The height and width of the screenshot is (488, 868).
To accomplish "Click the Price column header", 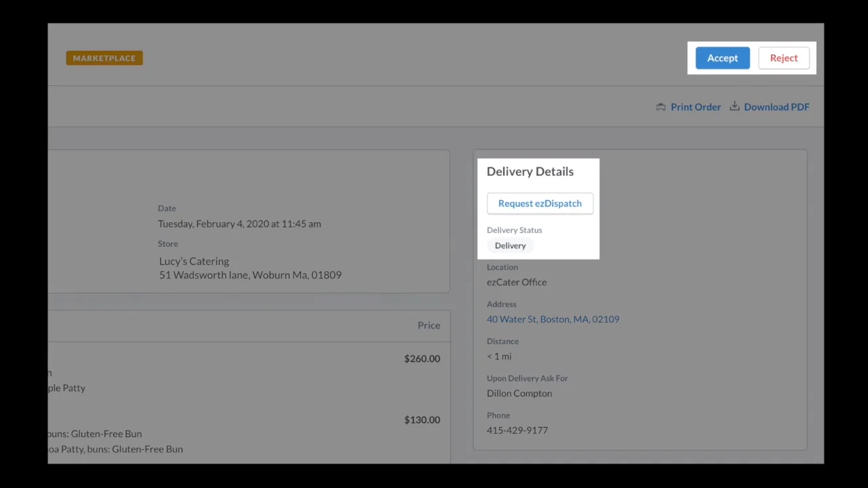I will (429, 325).
